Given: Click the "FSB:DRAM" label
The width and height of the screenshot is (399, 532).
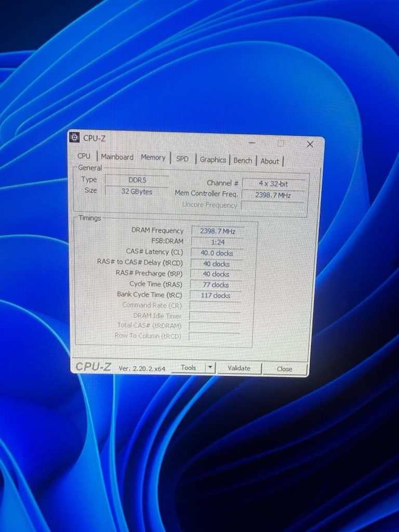Looking at the screenshot, I should tap(167, 241).
